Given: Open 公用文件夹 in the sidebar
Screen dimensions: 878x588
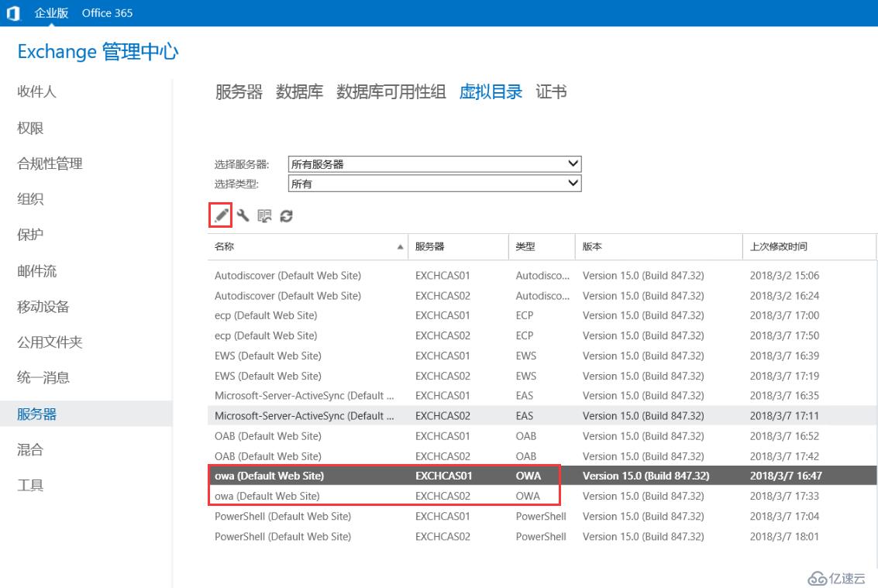Looking at the screenshot, I should coord(50,342).
